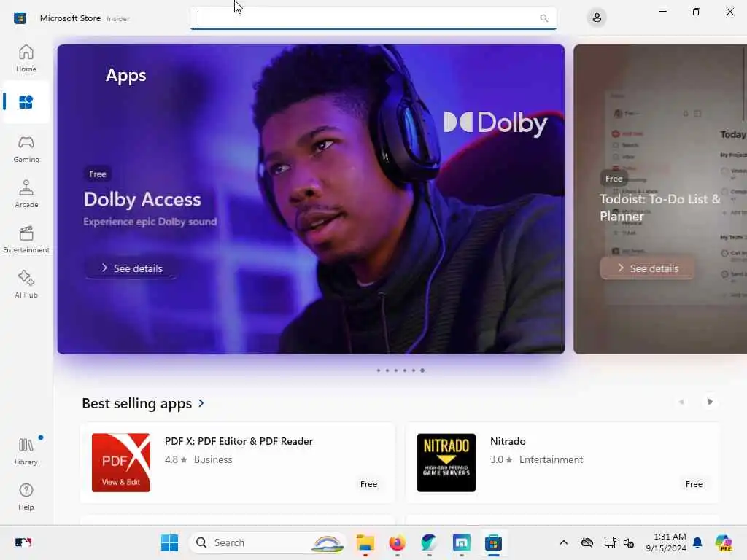The height and width of the screenshot is (560, 747).
Task: Open the Windows Start menu
Action: (x=169, y=542)
